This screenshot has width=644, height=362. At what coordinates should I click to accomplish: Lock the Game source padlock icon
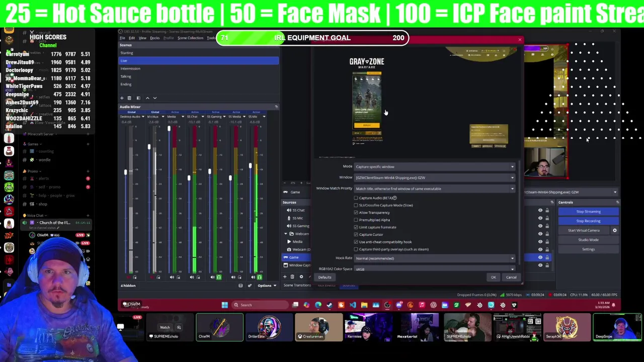(x=547, y=257)
